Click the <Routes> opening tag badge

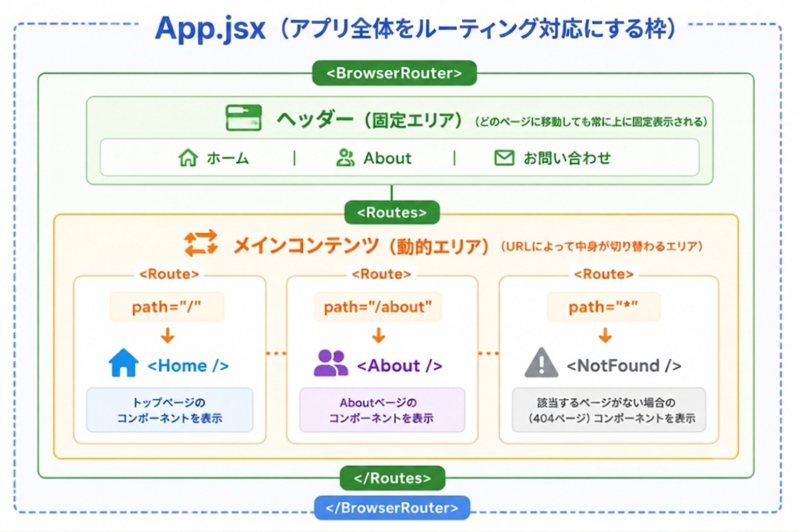392,212
